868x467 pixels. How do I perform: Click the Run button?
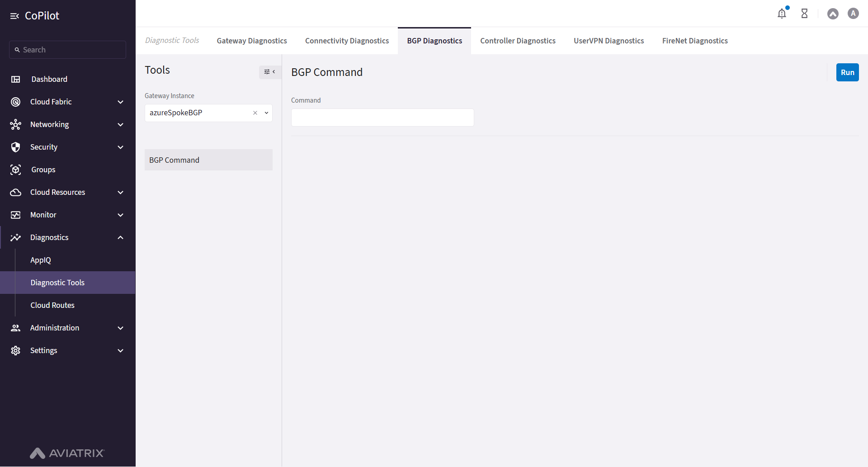point(848,72)
